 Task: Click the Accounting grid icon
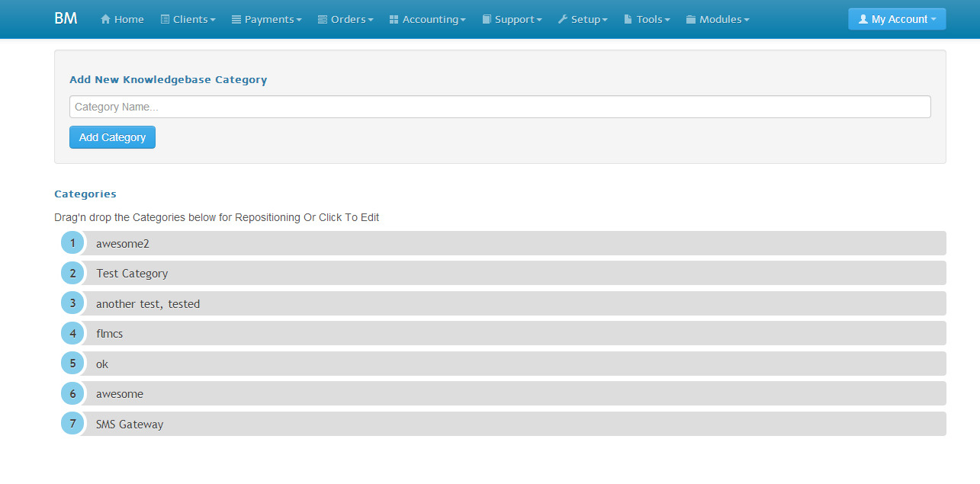click(394, 19)
